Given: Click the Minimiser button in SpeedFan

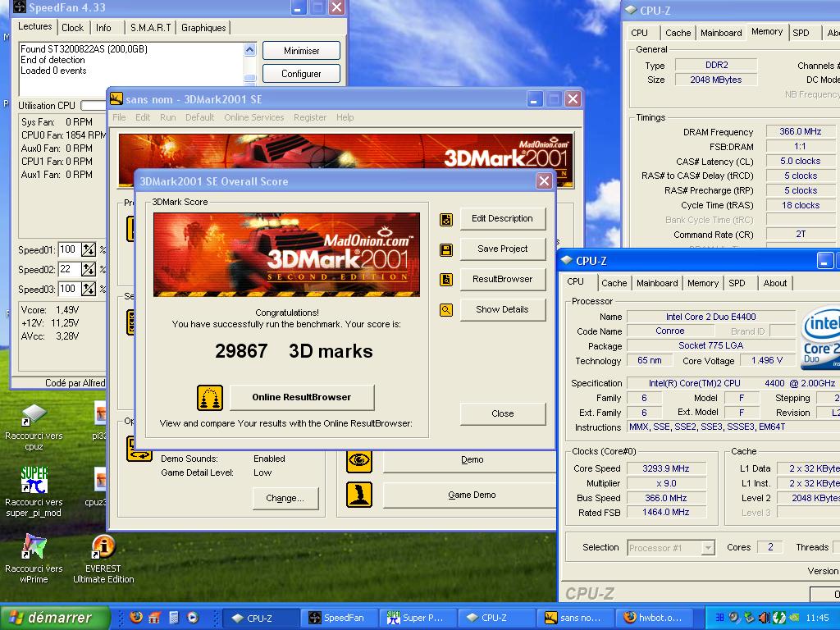Looking at the screenshot, I should pyautogui.click(x=301, y=51).
